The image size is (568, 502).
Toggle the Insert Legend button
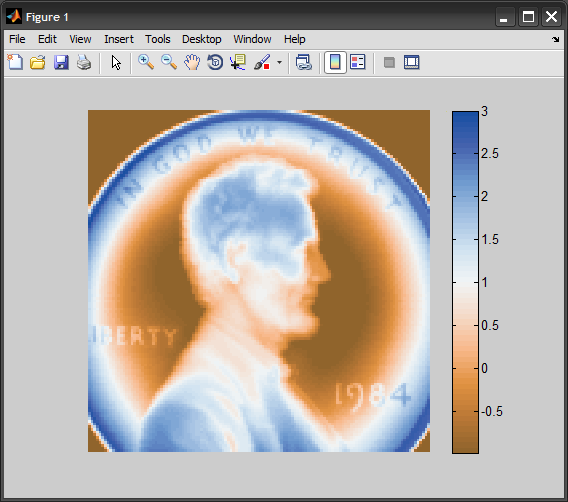click(x=358, y=62)
